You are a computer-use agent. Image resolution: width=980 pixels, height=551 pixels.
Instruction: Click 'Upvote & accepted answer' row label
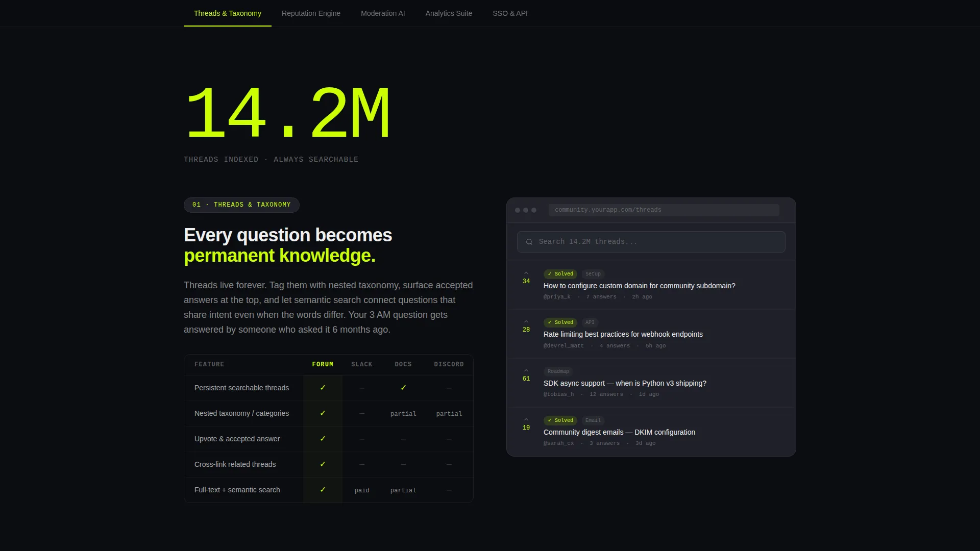237,439
